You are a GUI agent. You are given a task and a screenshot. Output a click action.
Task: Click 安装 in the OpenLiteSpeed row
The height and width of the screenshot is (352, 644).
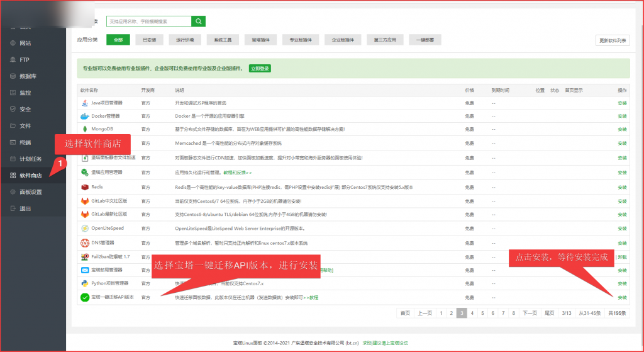pos(622,229)
